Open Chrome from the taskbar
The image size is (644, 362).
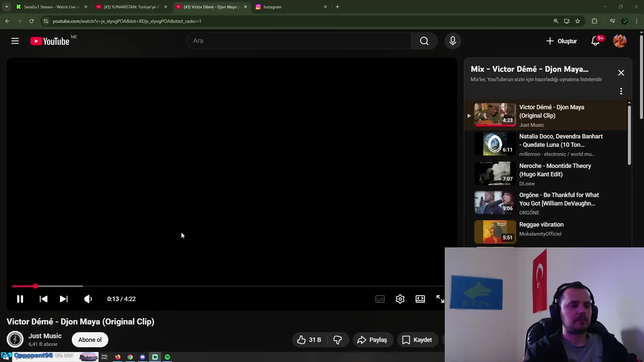130,357
